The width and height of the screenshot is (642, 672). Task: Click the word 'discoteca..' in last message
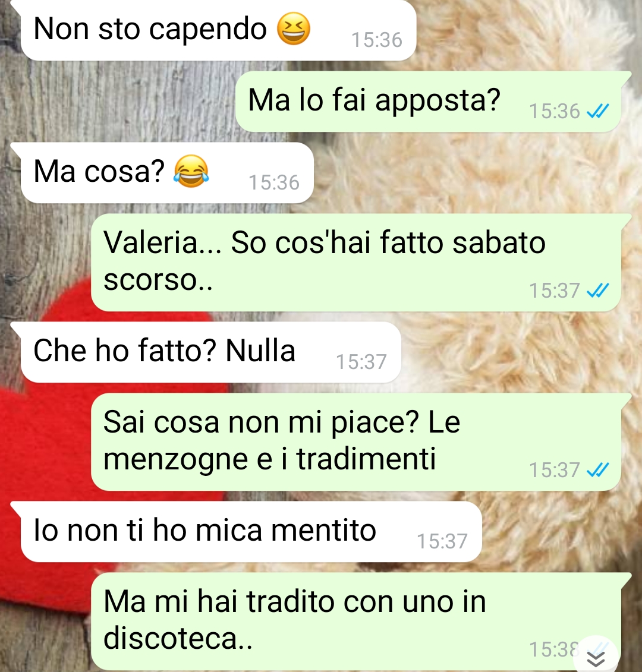(178, 639)
